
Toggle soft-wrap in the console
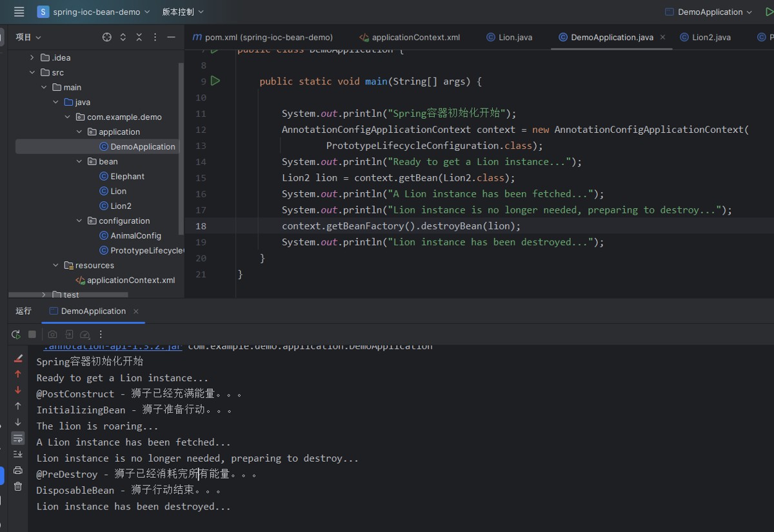[18, 438]
